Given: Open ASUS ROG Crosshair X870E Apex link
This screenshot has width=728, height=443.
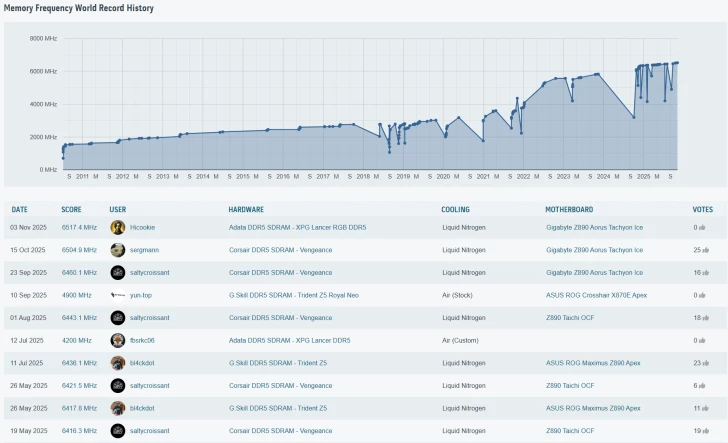Looking at the screenshot, I should pyautogui.click(x=595, y=295).
